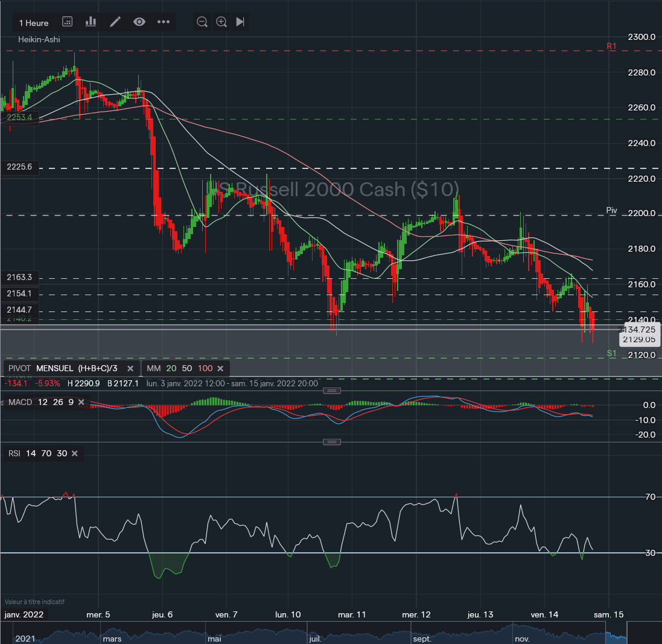
Task: Grab the handle between price chart and MACD
Action: [x=332, y=391]
